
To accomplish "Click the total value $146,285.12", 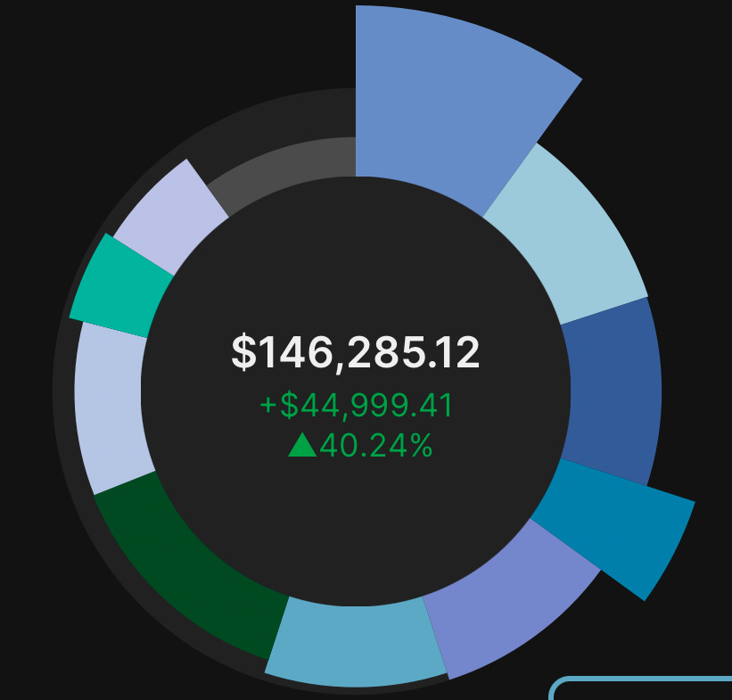I will [x=355, y=352].
